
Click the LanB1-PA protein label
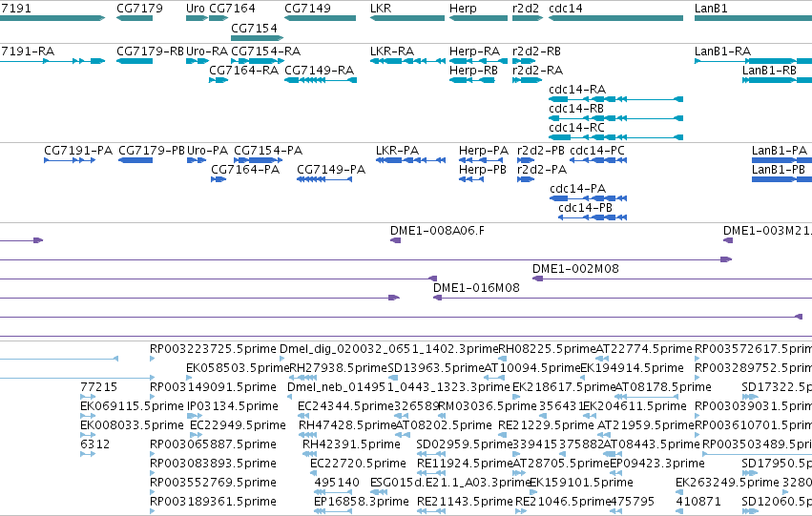pyautogui.click(x=780, y=151)
